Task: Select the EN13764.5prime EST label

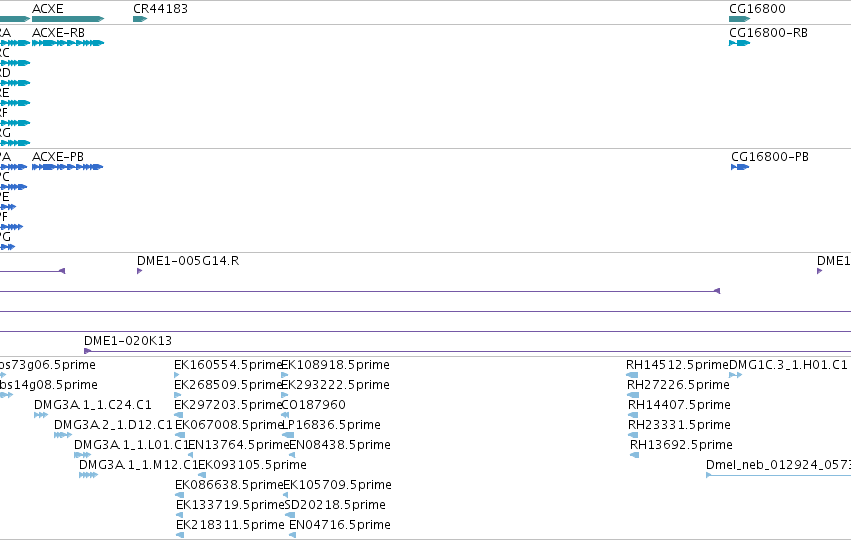Action: pos(238,445)
